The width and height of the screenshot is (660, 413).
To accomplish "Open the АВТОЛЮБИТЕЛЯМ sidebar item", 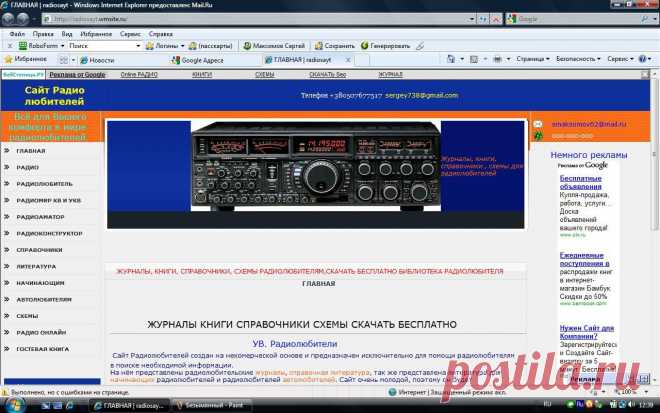I will click(x=44, y=299).
